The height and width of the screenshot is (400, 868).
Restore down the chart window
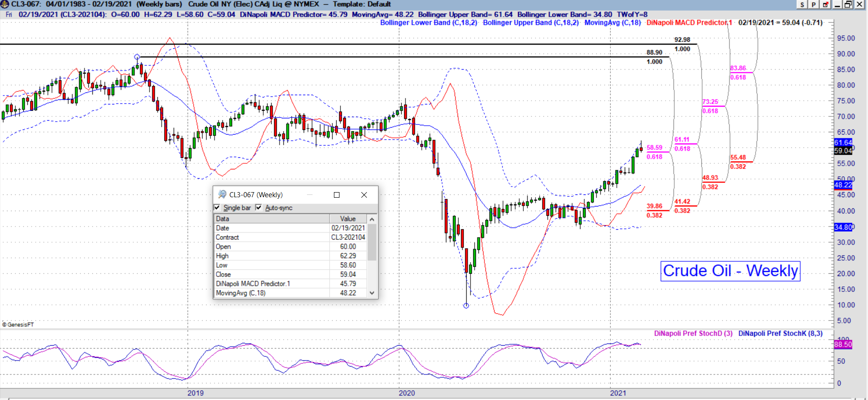(848, 5)
